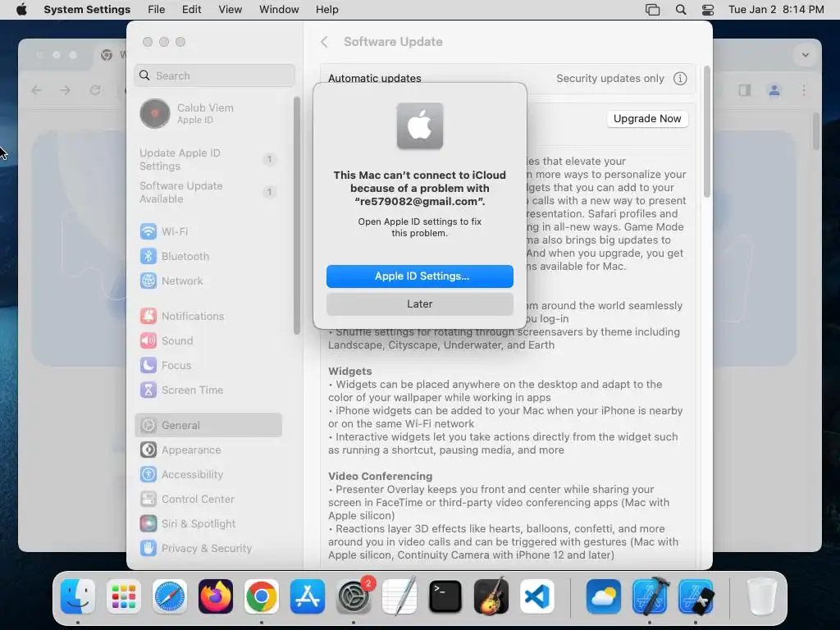This screenshot has width=840, height=630.
Task: Open Wi-Fi settings in sidebar
Action: pos(209,231)
